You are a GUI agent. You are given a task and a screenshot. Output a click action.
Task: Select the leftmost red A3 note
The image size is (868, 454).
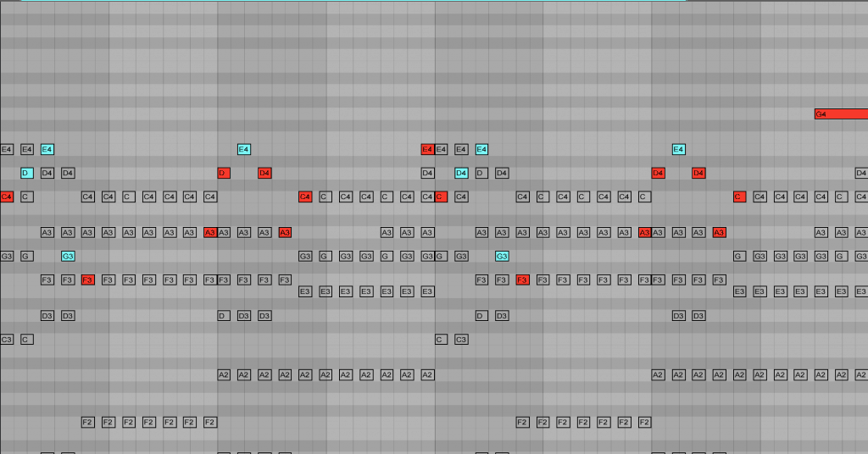210,233
